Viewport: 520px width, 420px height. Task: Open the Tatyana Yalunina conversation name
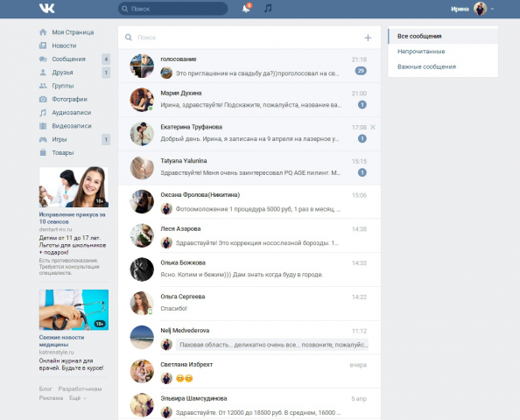tap(184, 161)
